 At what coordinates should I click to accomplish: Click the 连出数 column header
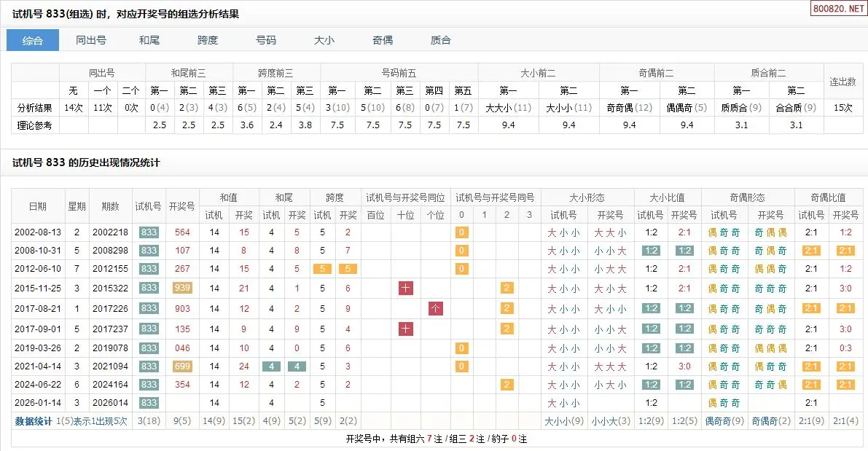pos(842,82)
